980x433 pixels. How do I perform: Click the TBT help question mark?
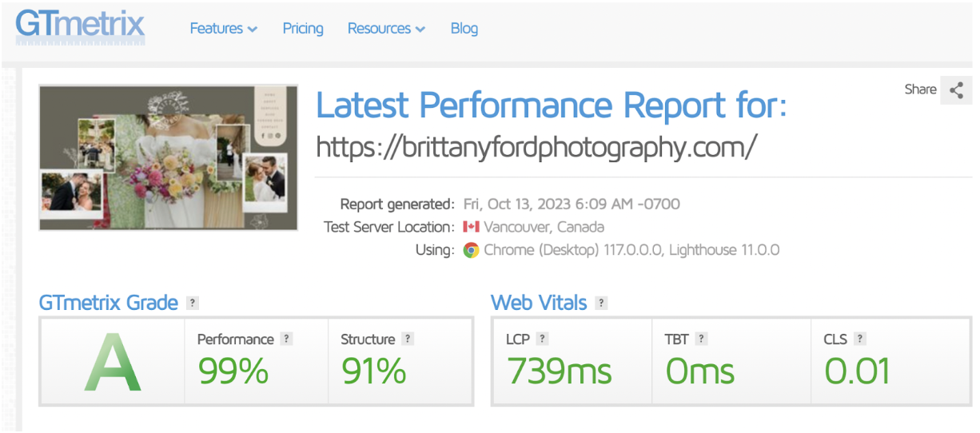701,339
